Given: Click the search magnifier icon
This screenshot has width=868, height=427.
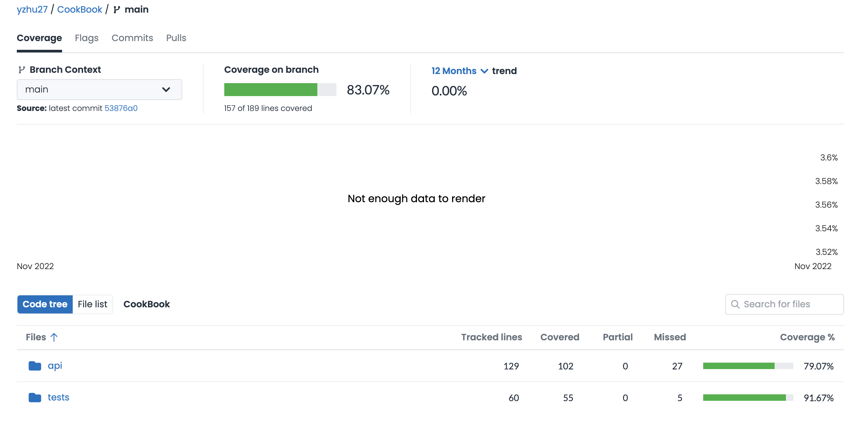Looking at the screenshot, I should click(x=735, y=304).
